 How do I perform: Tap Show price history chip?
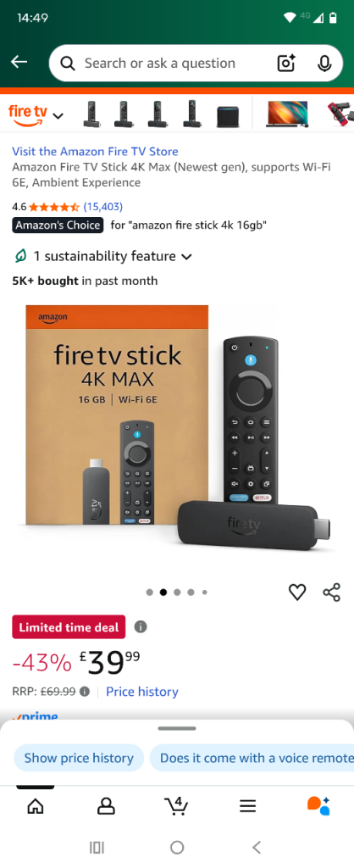click(x=79, y=758)
